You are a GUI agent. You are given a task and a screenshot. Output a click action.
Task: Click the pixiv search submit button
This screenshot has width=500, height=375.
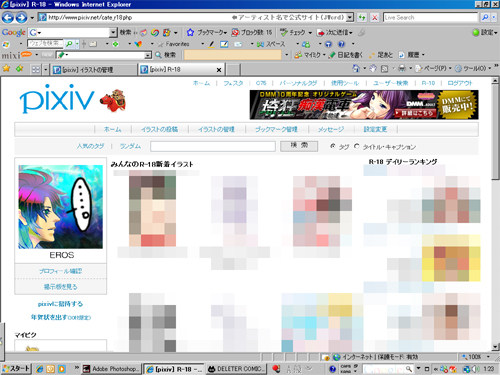pos(299,146)
